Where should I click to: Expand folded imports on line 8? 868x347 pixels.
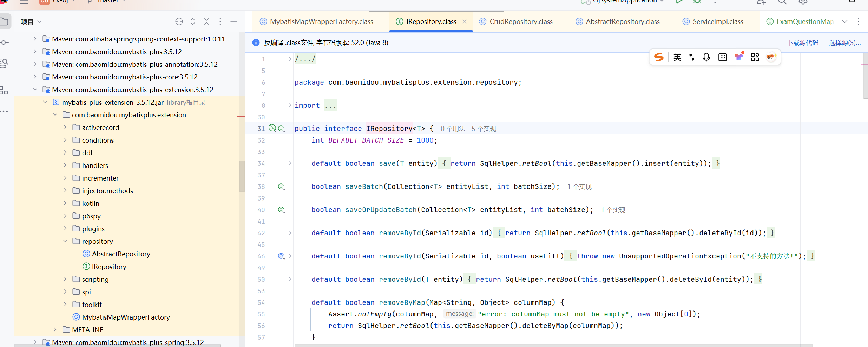pyautogui.click(x=290, y=105)
